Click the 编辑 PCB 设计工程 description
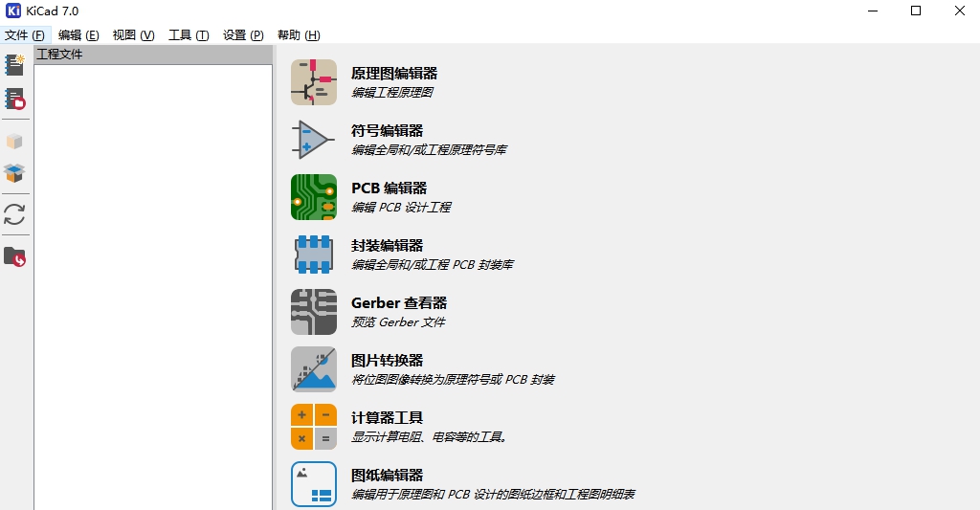 (x=401, y=208)
